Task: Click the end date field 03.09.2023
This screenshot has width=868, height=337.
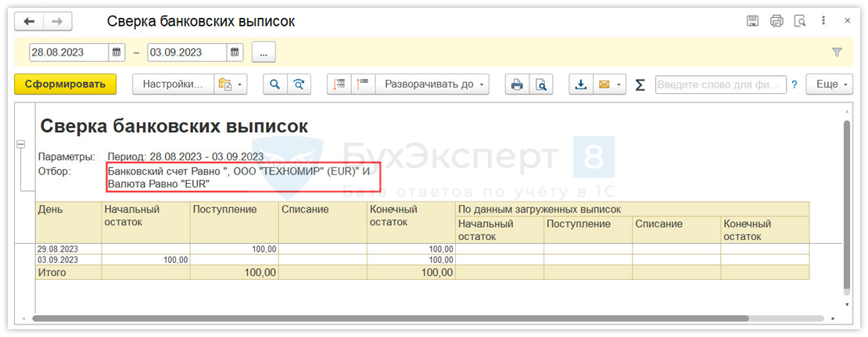Action: pyautogui.click(x=187, y=52)
